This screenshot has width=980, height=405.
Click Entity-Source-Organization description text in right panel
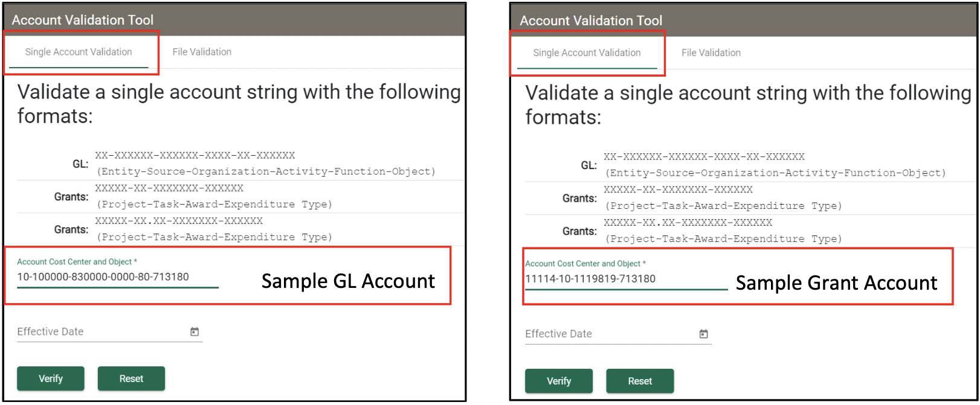coord(776,173)
